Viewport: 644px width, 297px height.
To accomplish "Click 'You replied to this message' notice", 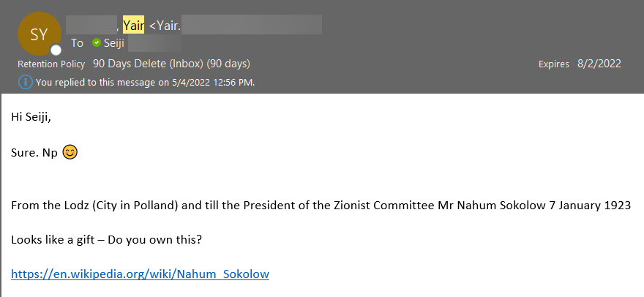I will coord(145,82).
